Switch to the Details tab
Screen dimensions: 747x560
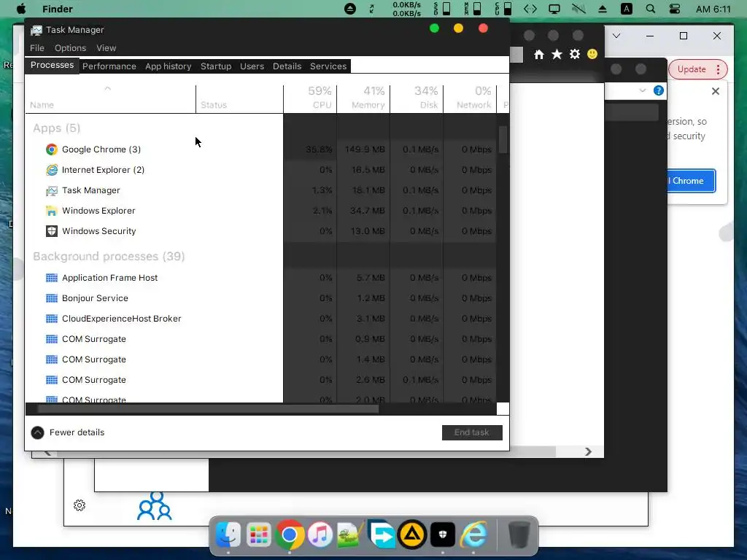[x=287, y=66]
